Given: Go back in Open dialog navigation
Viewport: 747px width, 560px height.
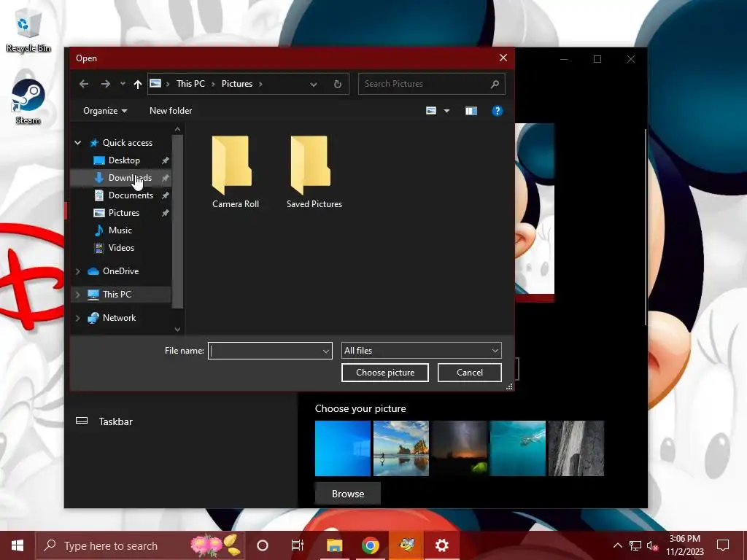Looking at the screenshot, I should pos(84,84).
